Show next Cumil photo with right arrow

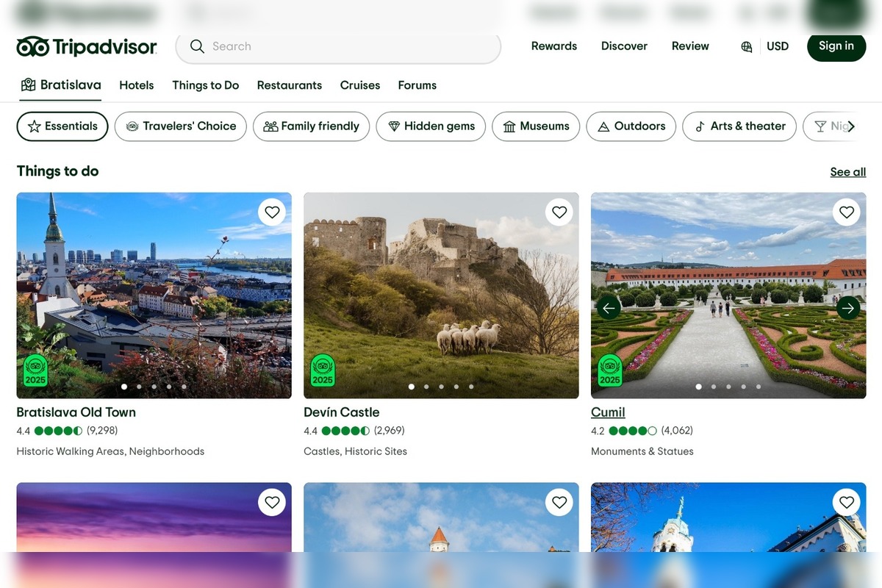pos(848,308)
